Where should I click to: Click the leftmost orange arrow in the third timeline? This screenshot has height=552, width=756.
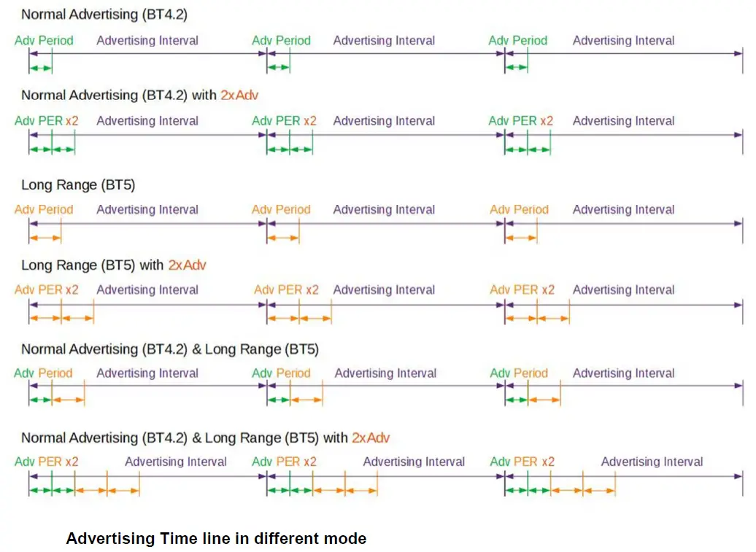pyautogui.click(x=45, y=238)
